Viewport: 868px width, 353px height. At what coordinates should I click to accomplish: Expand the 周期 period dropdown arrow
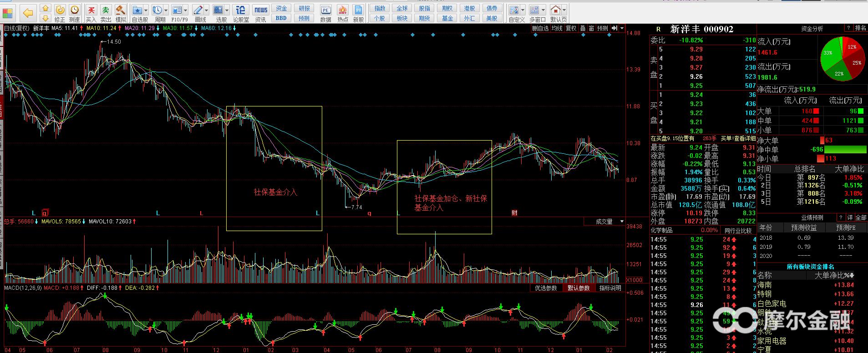click(166, 10)
